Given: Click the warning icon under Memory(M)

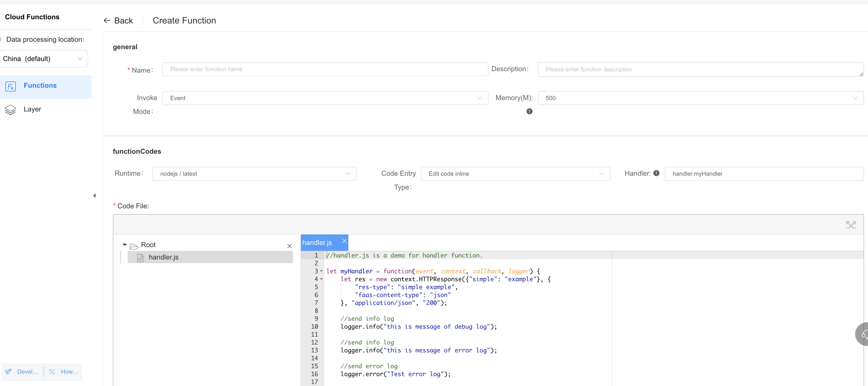Looking at the screenshot, I should tap(529, 111).
